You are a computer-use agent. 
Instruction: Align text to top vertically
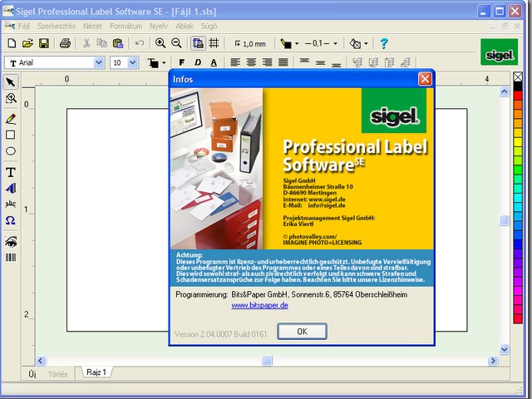point(304,62)
